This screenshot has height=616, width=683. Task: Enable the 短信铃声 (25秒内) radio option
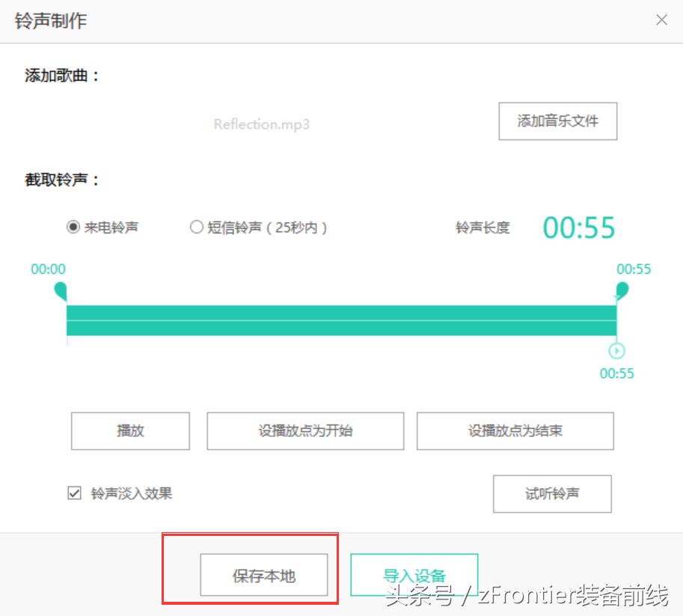pyautogui.click(x=196, y=226)
